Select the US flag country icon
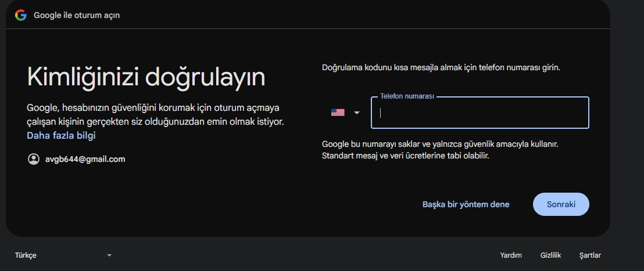The height and width of the screenshot is (271, 644). (338, 113)
